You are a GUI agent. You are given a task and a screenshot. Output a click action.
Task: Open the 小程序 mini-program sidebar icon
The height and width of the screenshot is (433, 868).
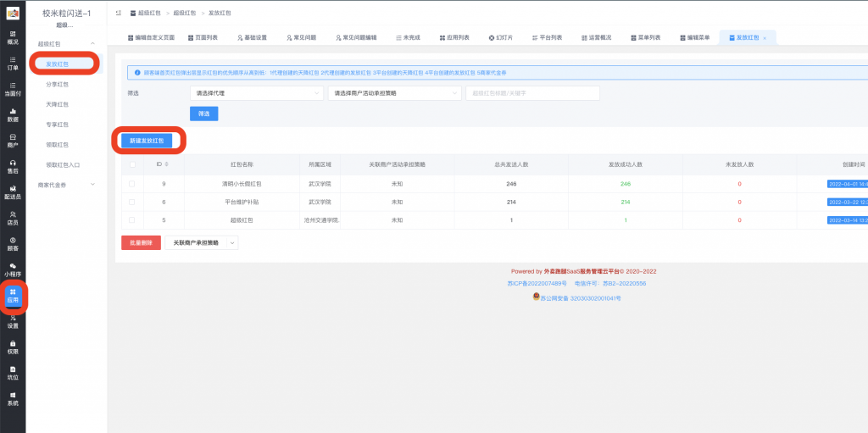point(12,269)
